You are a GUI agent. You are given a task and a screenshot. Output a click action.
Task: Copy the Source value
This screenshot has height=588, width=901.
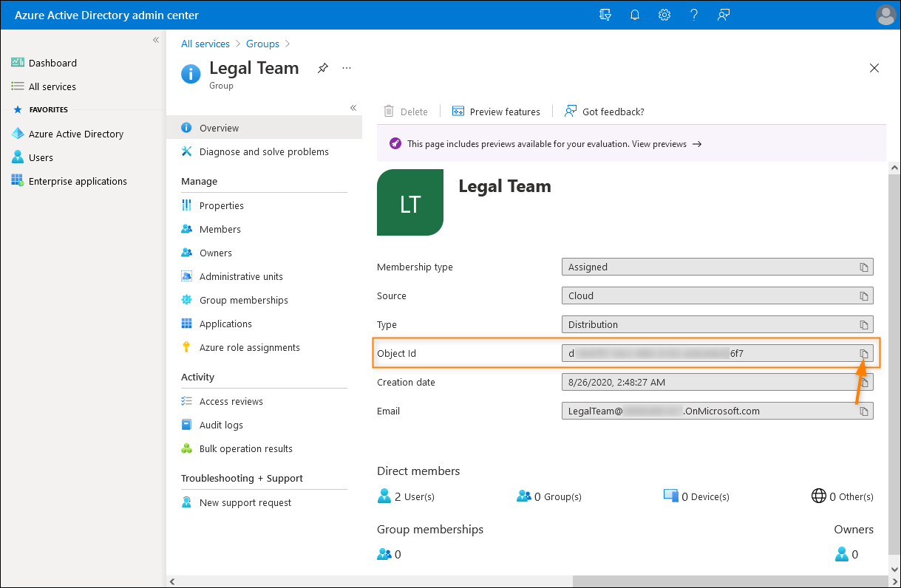click(x=863, y=296)
